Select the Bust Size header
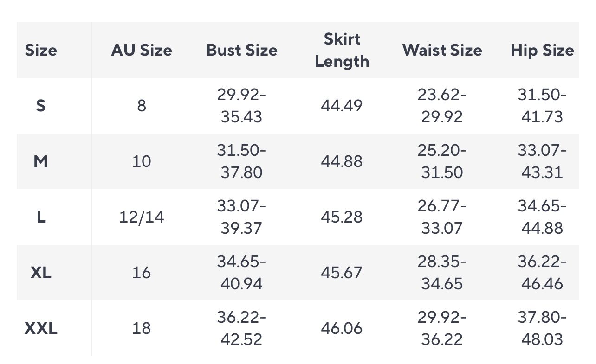The height and width of the screenshot is (364, 596). [242, 50]
